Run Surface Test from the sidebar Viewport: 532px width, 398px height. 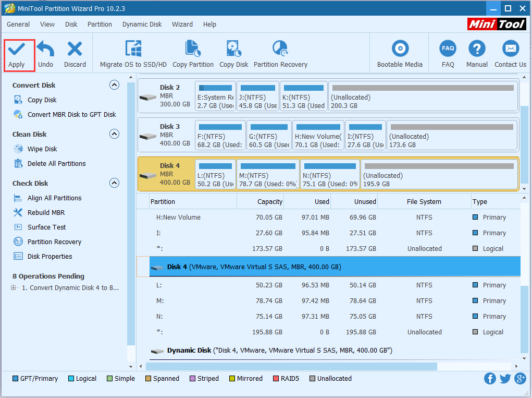(46, 227)
